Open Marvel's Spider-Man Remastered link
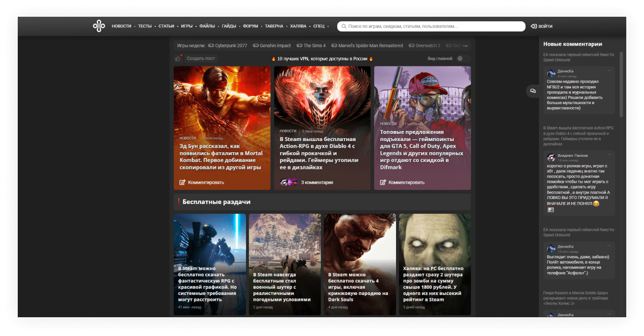The height and width of the screenshot is (336, 644). tap(367, 46)
